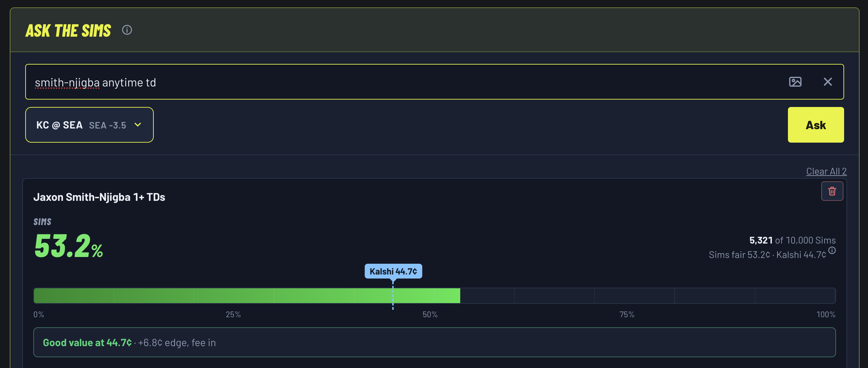
Task: Select the Kalshi 44.7¢ marker label
Action: 393,271
